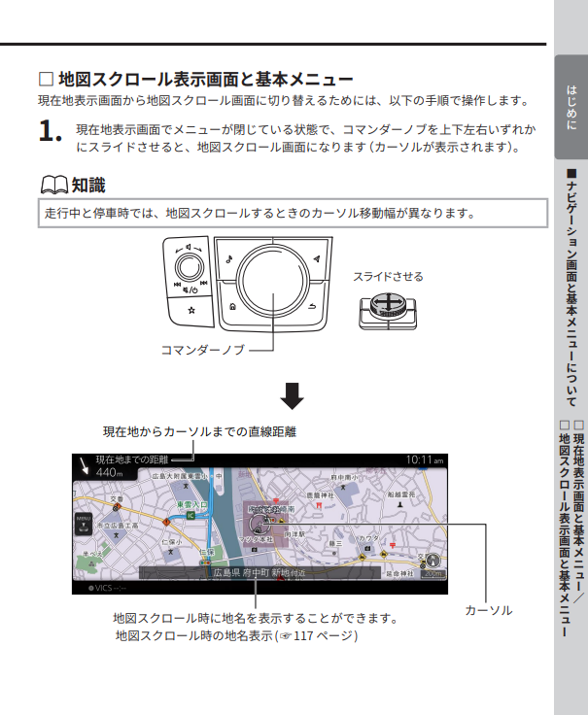588x715 pixels.
Task: Click the 向洋駅 station label on the map
Action: (x=294, y=533)
